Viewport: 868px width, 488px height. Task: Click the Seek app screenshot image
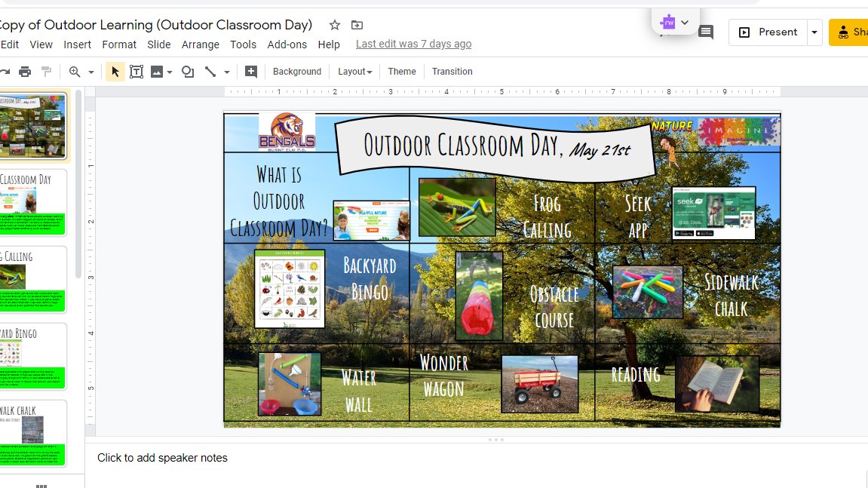[x=713, y=213]
